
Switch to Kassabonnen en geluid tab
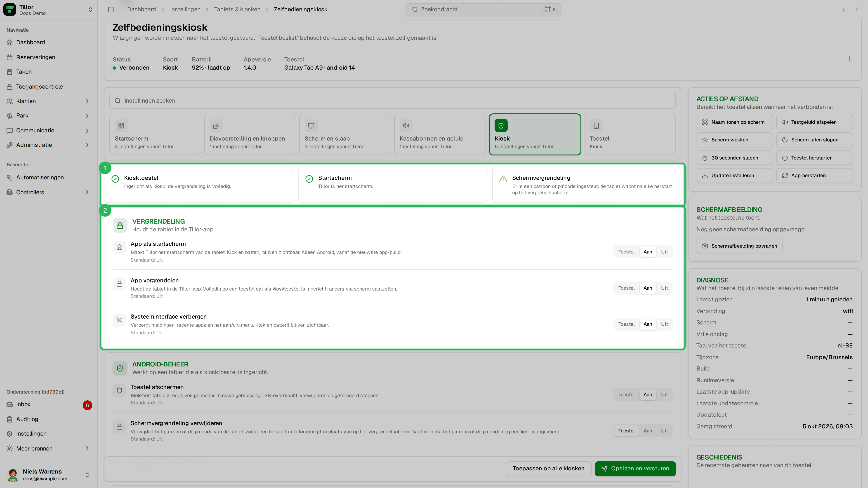click(440, 134)
